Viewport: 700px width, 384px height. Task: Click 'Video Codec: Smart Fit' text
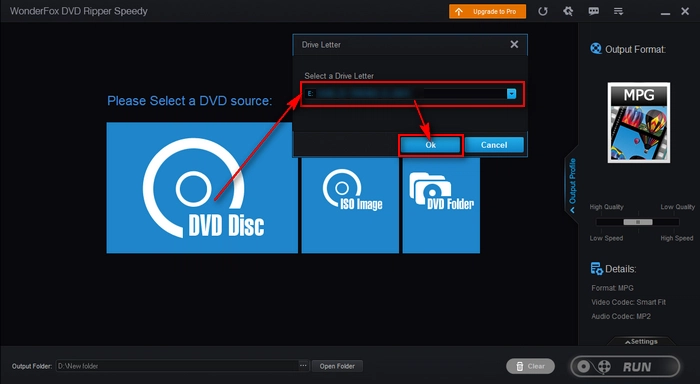[628, 302]
